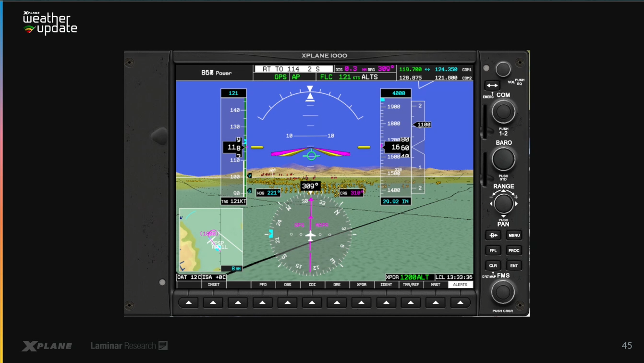Select the IDENT softkey label
The image size is (644, 363).
(x=387, y=285)
